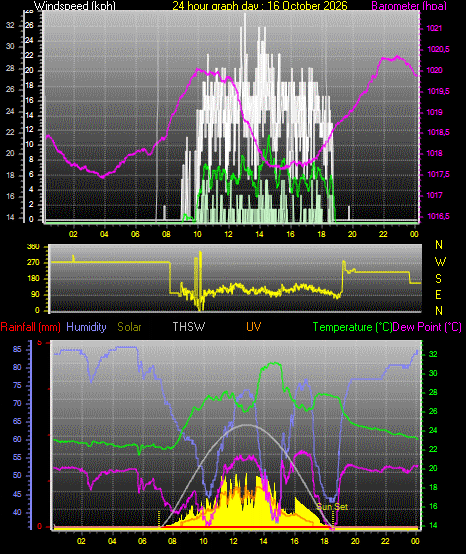
Task: Click the 85 humidity scale value
Action: tap(17, 349)
